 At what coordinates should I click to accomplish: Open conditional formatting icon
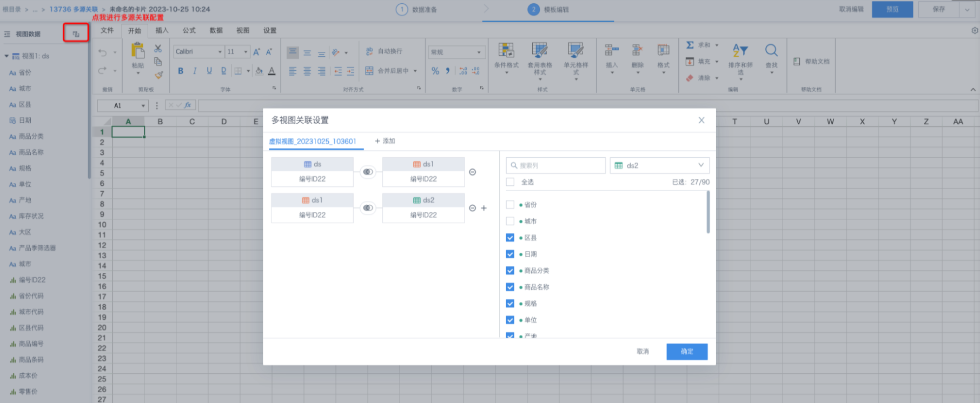coord(506,50)
